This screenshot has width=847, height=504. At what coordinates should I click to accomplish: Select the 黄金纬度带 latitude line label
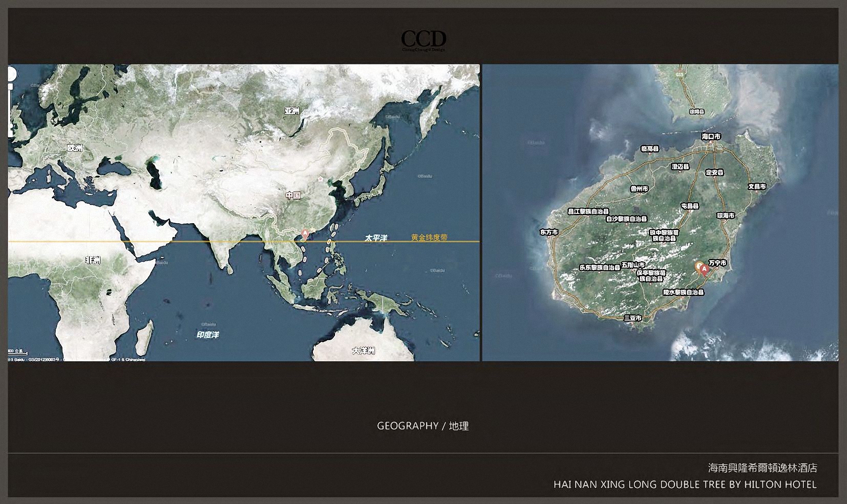429,238
